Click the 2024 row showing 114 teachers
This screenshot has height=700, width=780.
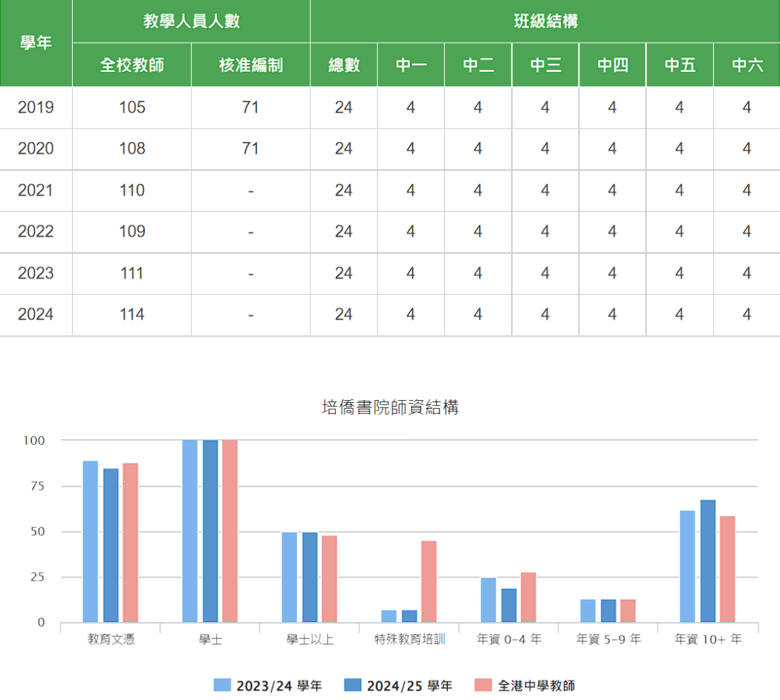131,314
